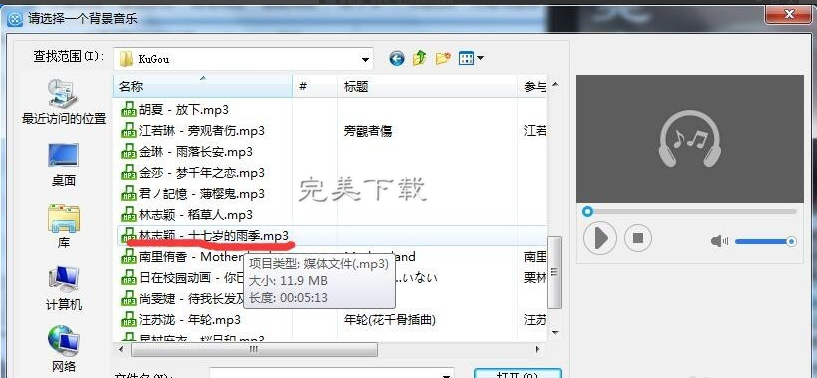Click the mp3 icon of 日在校园动画 file
Viewport: 817px width, 378px height.
tap(128, 277)
